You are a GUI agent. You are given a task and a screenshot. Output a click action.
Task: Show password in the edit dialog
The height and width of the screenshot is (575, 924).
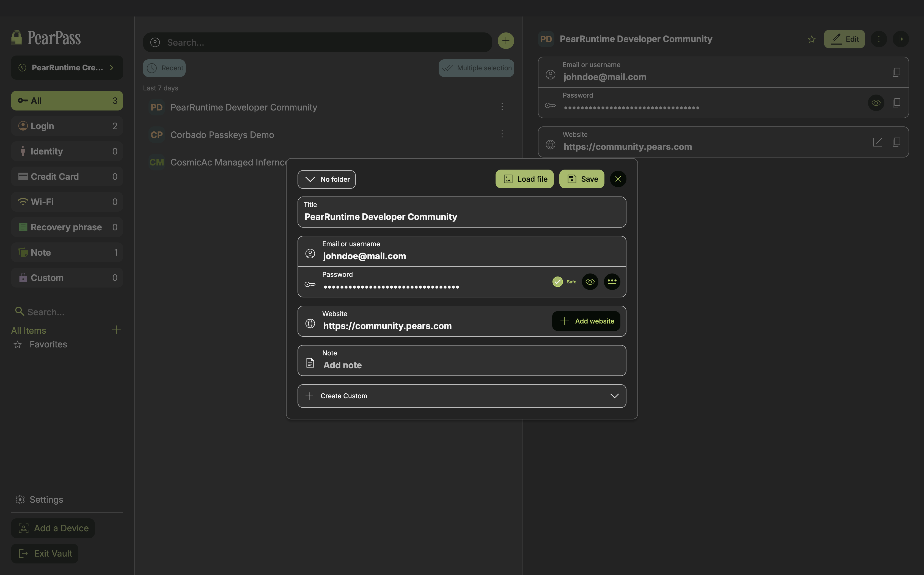(x=590, y=282)
